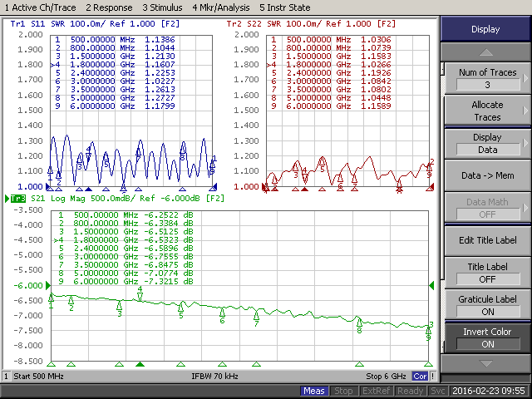This screenshot has height=399, width=532.
Task: Select the Tr2 S22 SWR trace label
Action: [311, 24]
